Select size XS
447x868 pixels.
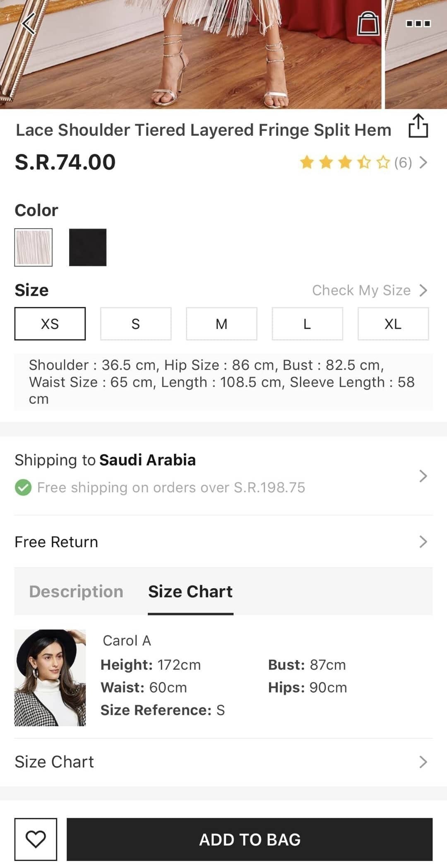pos(50,324)
